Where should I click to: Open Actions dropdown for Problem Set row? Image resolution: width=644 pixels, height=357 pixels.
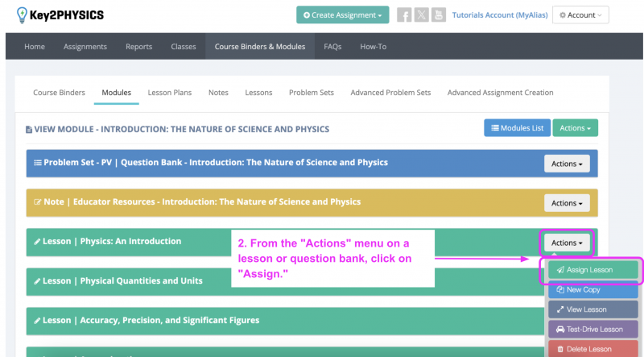tap(567, 164)
